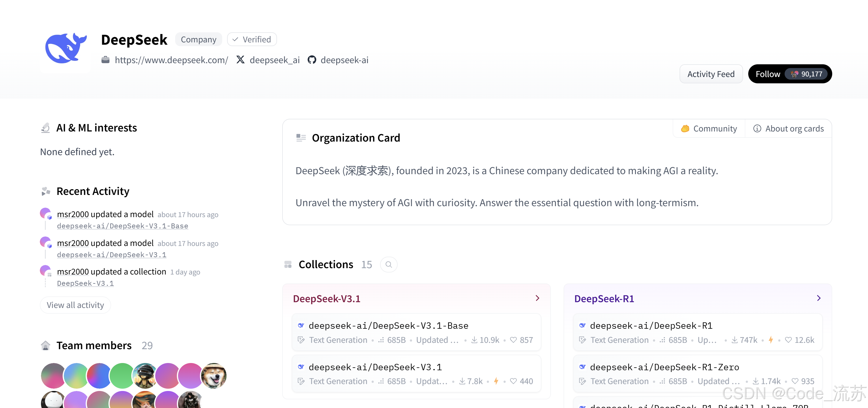
Task: Click View all activity button
Action: [76, 305]
